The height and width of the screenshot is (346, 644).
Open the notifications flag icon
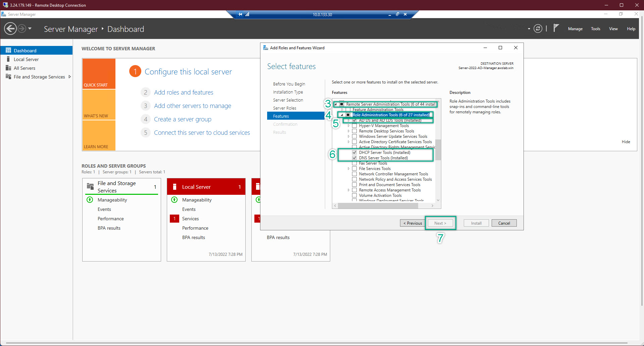(x=556, y=28)
